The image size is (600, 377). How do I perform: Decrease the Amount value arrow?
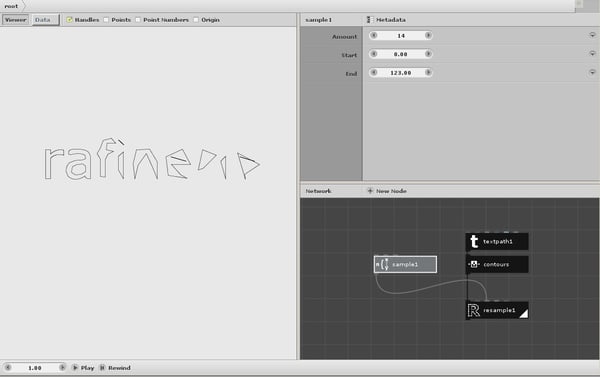tap(374, 35)
